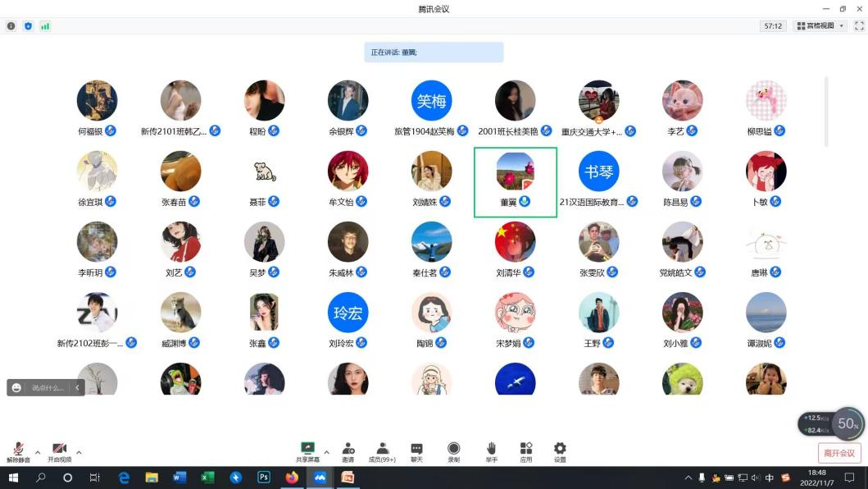
Task: Open the Members (成员) list panel
Action: [382, 450]
